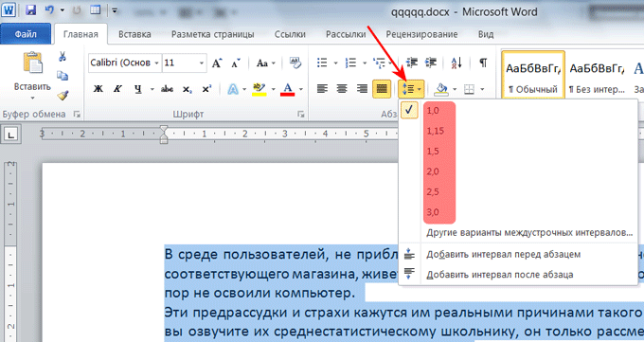
Task: Open Буфер обмена dialog launcher
Action: 77,115
